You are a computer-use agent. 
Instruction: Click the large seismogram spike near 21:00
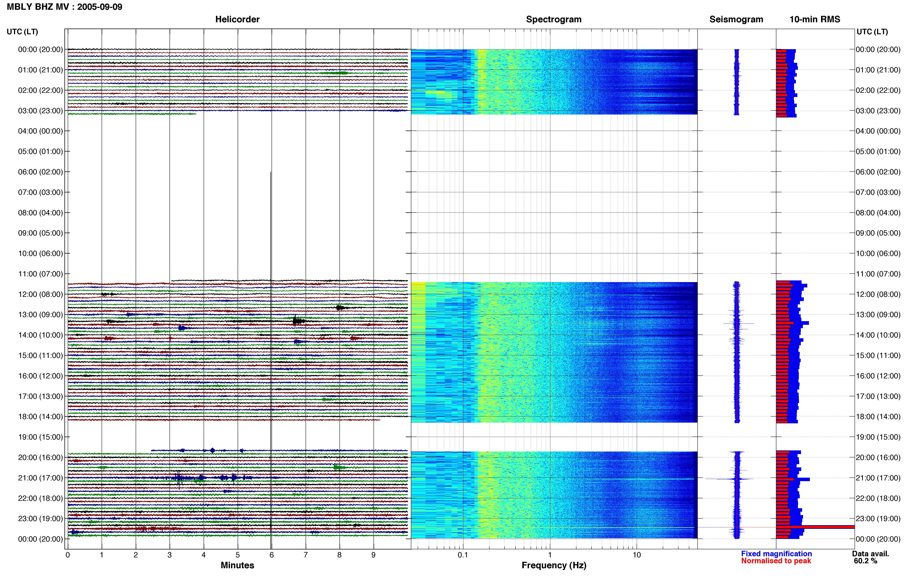[729, 479]
